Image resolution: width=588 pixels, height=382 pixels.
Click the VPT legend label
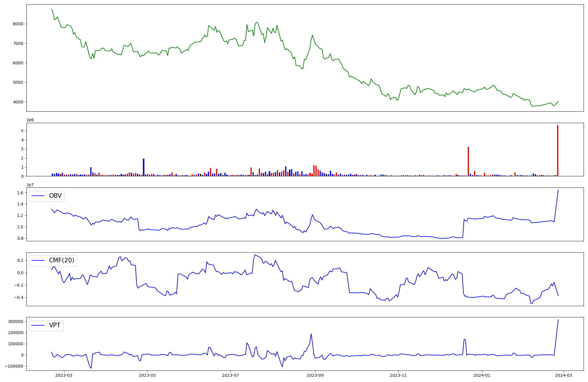(x=55, y=325)
